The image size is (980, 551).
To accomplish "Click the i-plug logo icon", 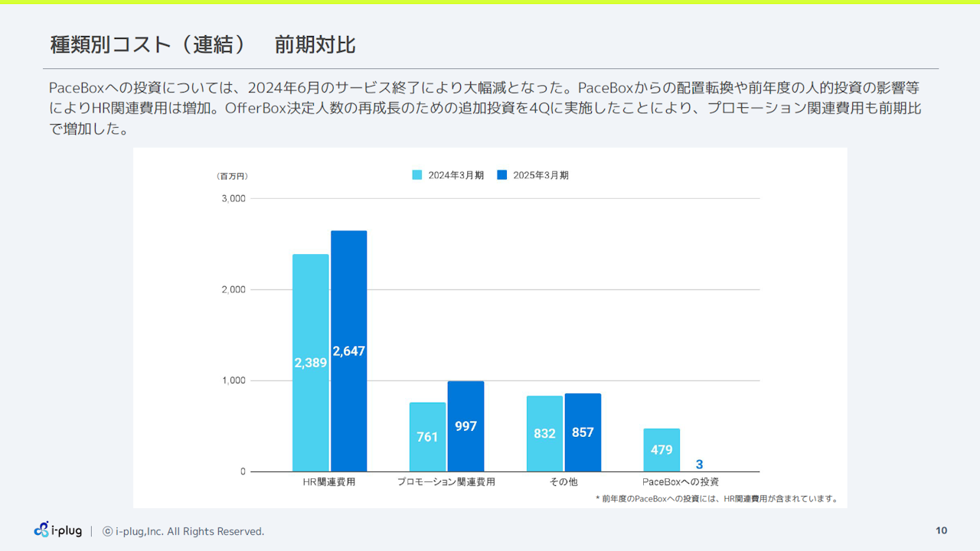I will click(42, 530).
